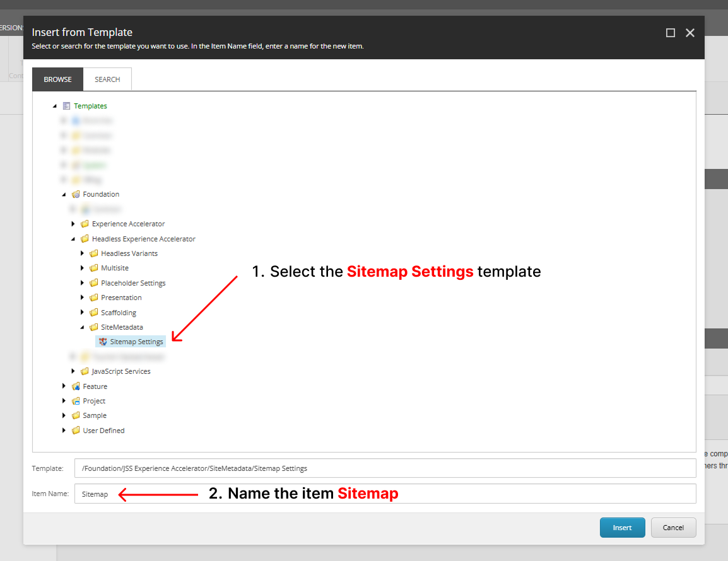Click the Sample folder icon
The image size is (728, 561).
click(76, 415)
